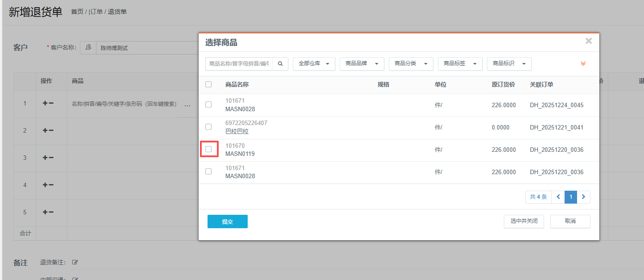The width and height of the screenshot is (644, 280).
Task: Check MASN0028 row with order DH_20251224_0045
Action: [208, 104]
